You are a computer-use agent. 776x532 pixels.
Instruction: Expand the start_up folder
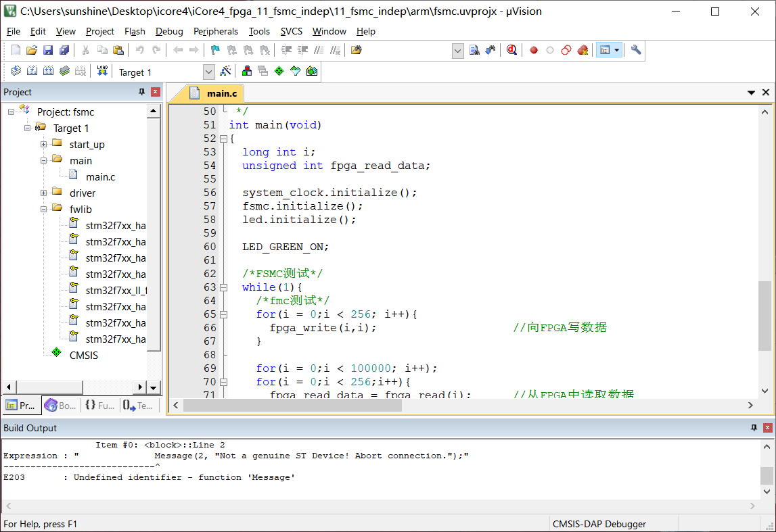pyautogui.click(x=43, y=145)
